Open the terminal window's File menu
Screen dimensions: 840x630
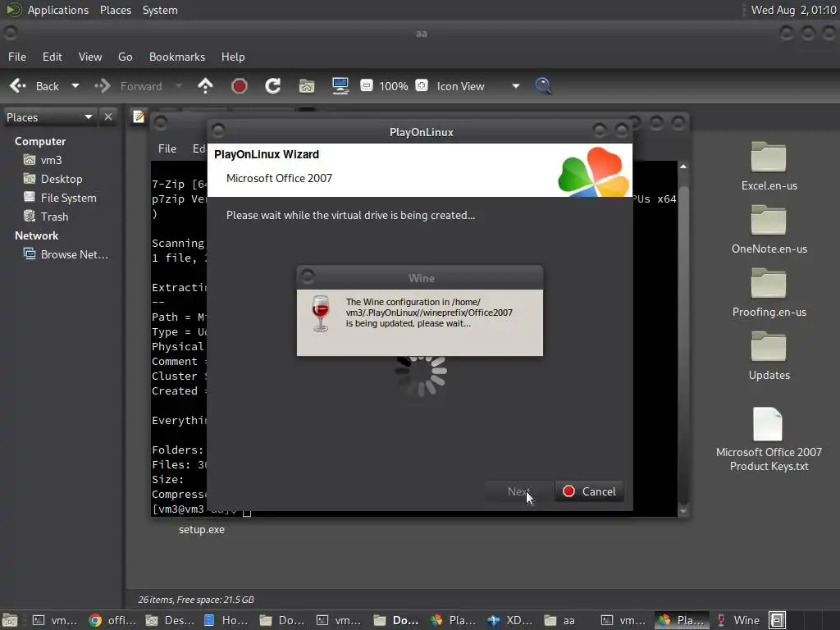pyautogui.click(x=167, y=148)
